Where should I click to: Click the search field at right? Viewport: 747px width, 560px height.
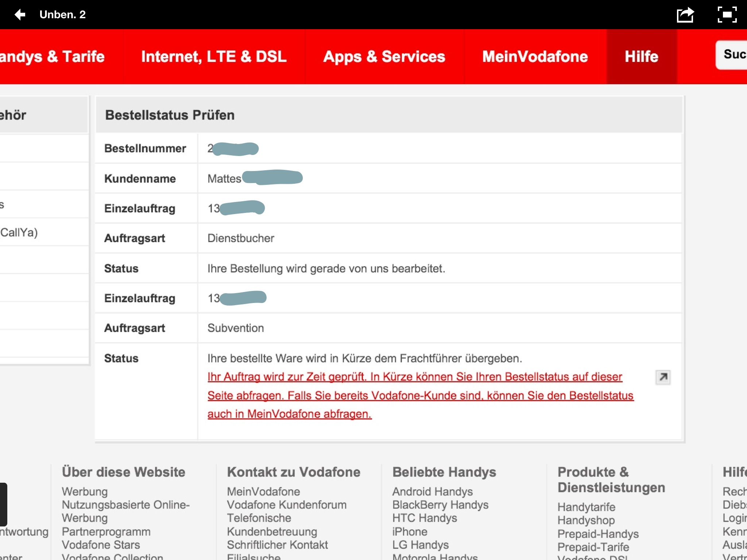(732, 55)
